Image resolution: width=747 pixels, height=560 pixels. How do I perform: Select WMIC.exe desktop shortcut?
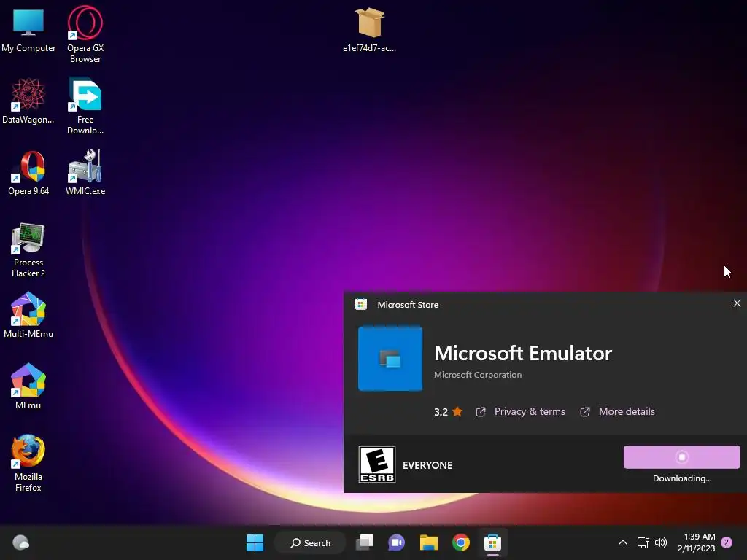tap(85, 172)
